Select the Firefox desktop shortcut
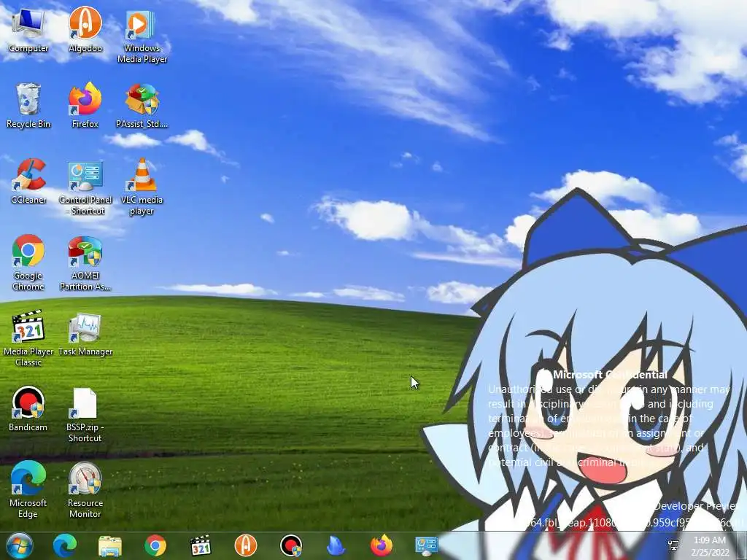This screenshot has width=747, height=560. click(x=85, y=106)
